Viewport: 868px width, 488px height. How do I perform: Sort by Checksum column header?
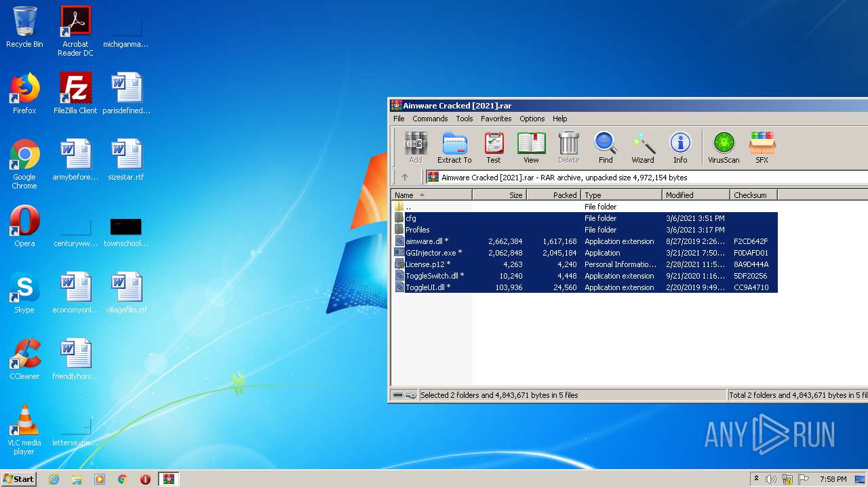753,195
